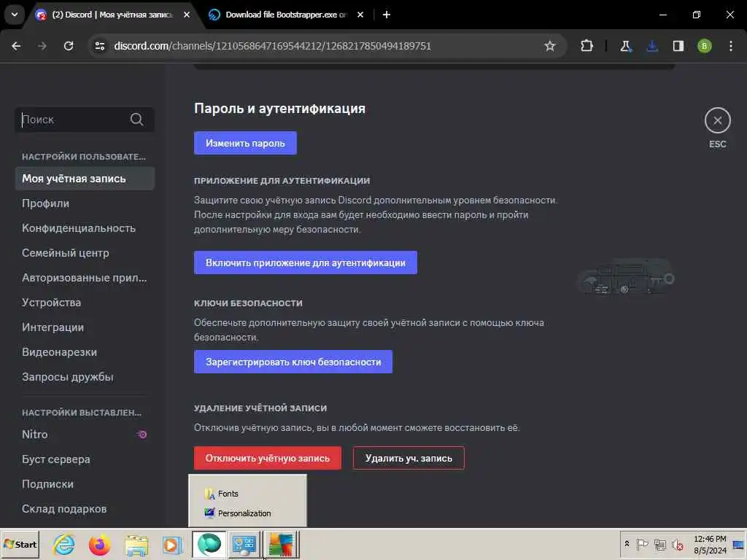The height and width of the screenshot is (560, 747).
Task: Open Склад подарков section
Action: (85, 508)
